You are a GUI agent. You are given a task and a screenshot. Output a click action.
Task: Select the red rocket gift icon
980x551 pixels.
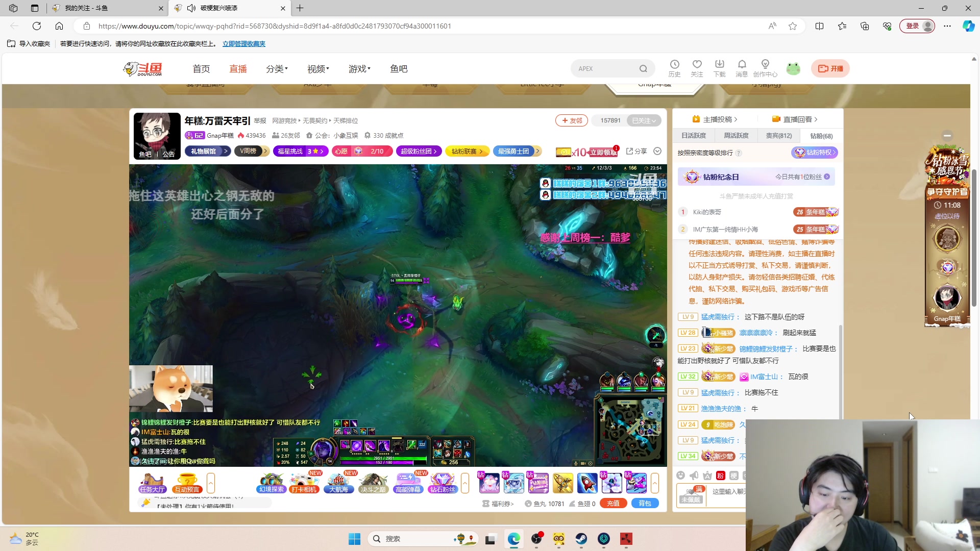[x=587, y=483]
